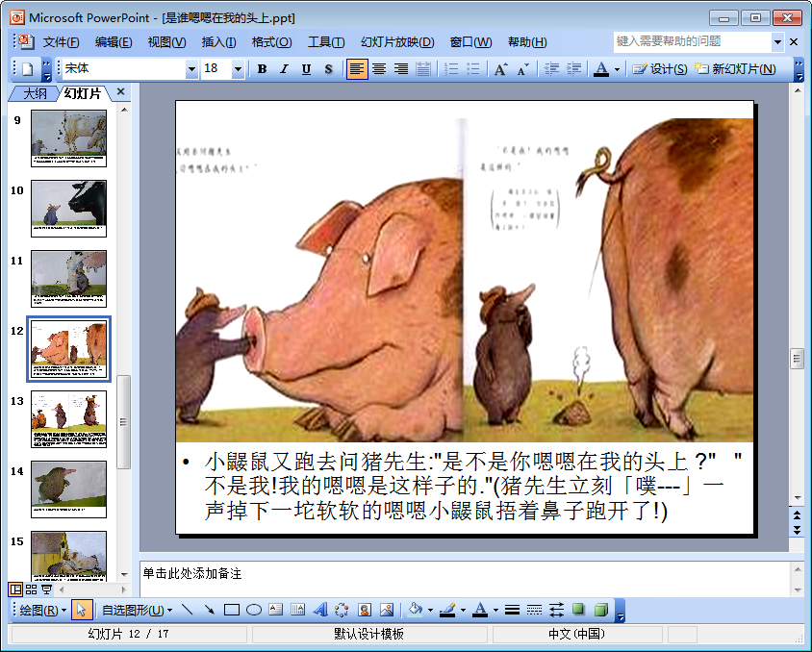Switch to normal view
Viewport: 812px width, 652px height.
click(x=15, y=589)
